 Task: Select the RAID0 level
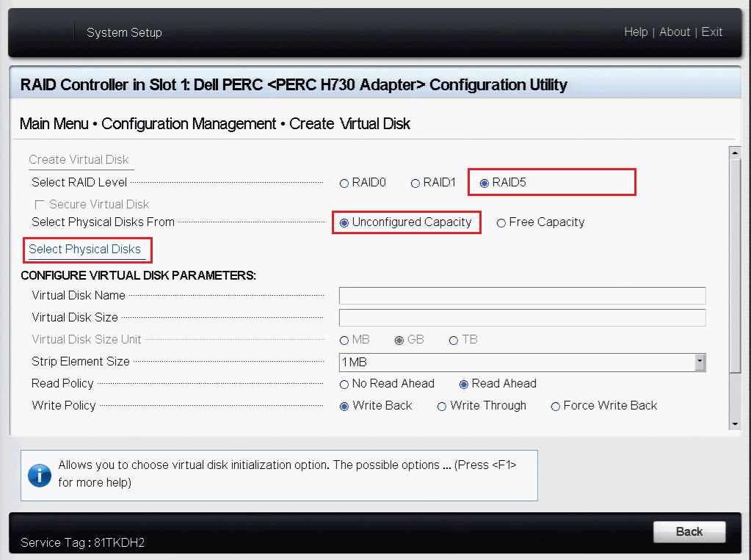(x=343, y=182)
